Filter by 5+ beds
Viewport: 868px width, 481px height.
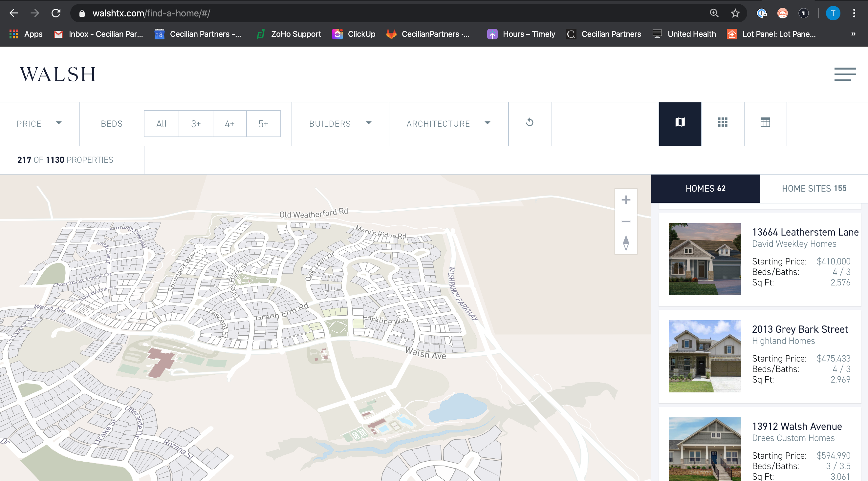point(263,124)
